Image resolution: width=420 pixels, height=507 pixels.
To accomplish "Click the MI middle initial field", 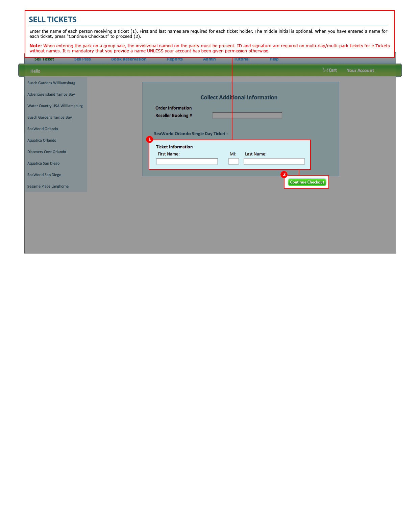I will (x=233, y=162).
